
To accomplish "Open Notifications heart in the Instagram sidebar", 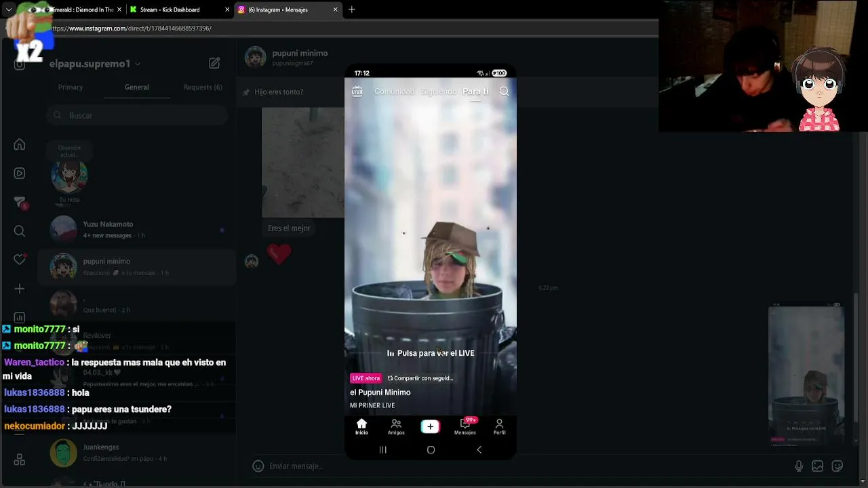I will (x=20, y=260).
